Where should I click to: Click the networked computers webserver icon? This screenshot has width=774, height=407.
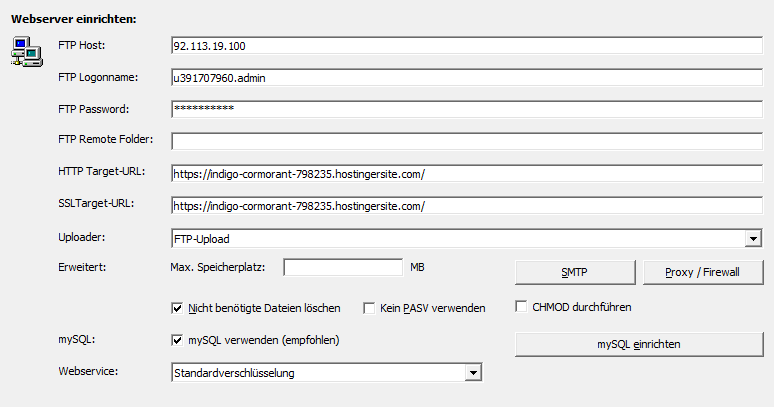[x=27, y=51]
